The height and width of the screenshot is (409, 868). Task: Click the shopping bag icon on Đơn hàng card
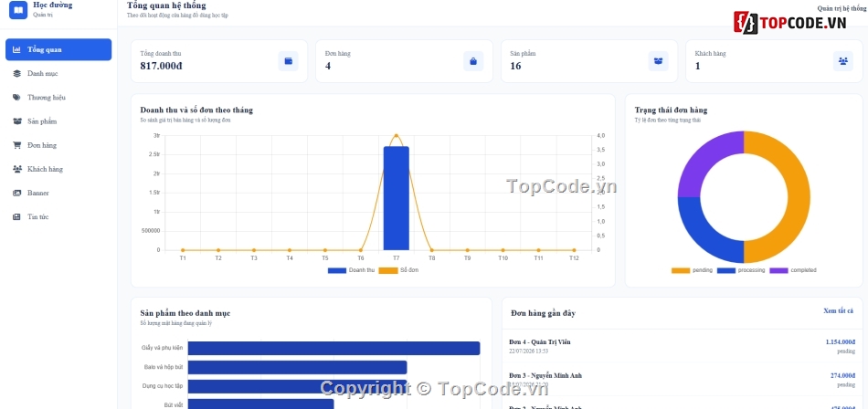pyautogui.click(x=473, y=61)
